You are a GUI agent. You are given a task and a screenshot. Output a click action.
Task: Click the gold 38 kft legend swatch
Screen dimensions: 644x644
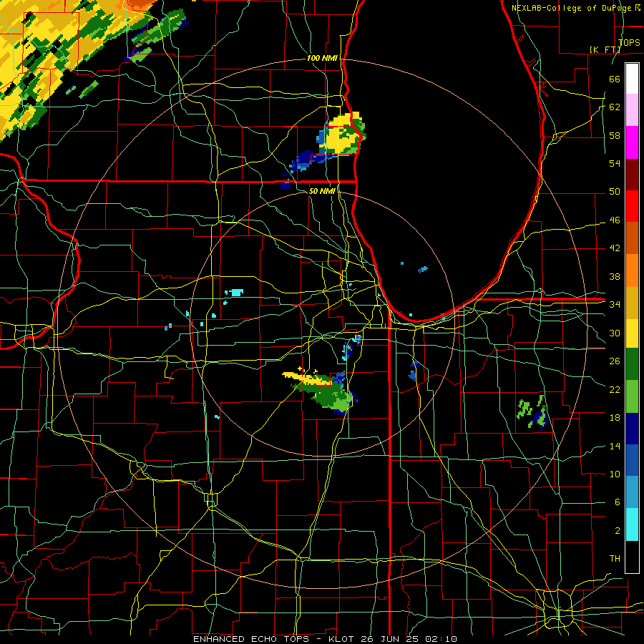(632, 303)
